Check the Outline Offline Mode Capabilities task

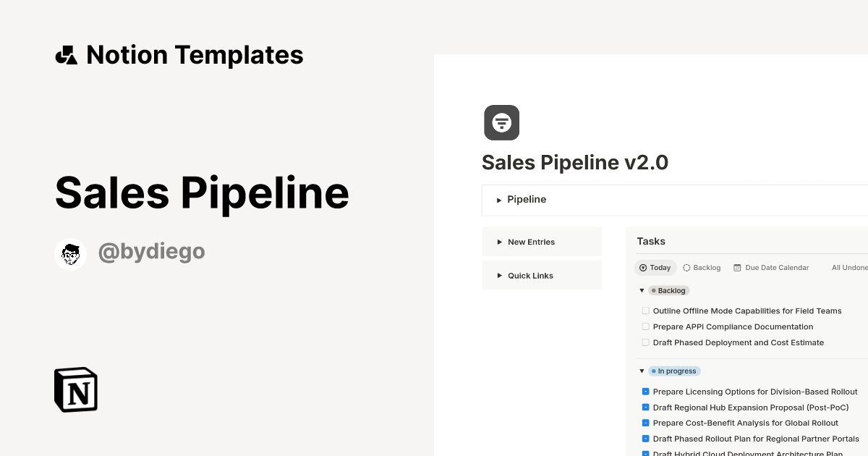[645, 311]
